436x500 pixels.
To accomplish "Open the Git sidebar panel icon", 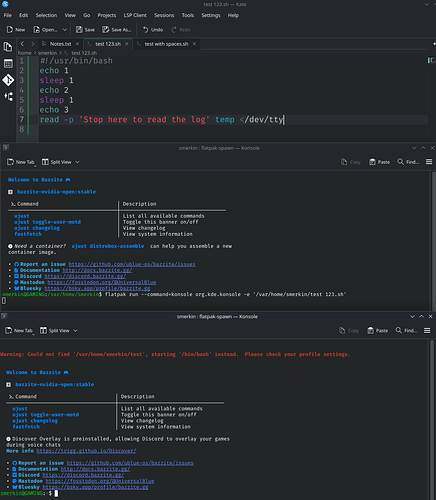I will (x=8, y=80).
